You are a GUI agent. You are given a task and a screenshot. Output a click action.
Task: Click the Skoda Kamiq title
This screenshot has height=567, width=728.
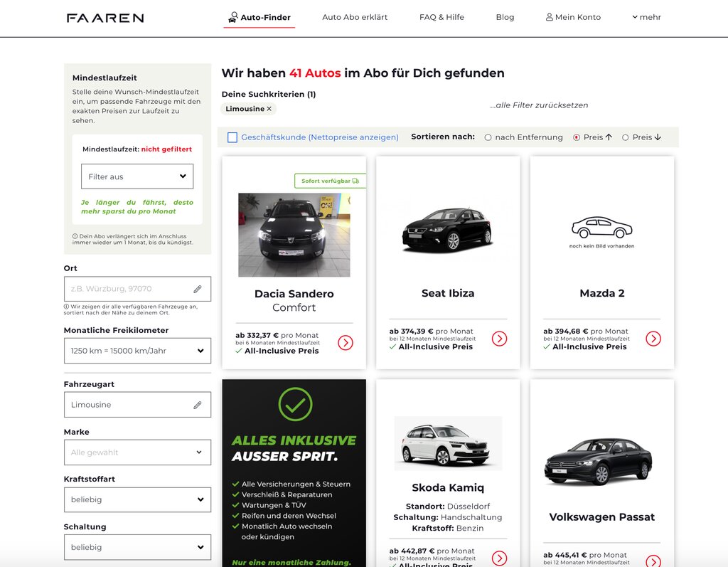(448, 487)
